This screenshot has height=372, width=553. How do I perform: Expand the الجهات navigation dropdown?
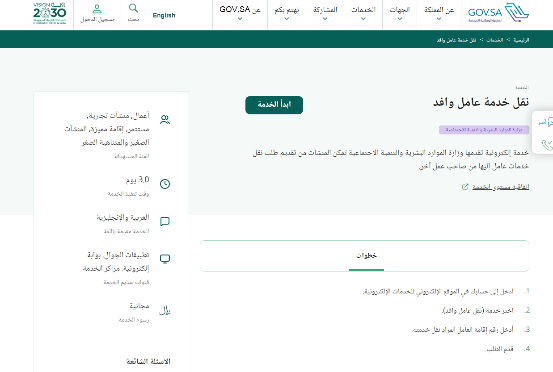(x=400, y=13)
